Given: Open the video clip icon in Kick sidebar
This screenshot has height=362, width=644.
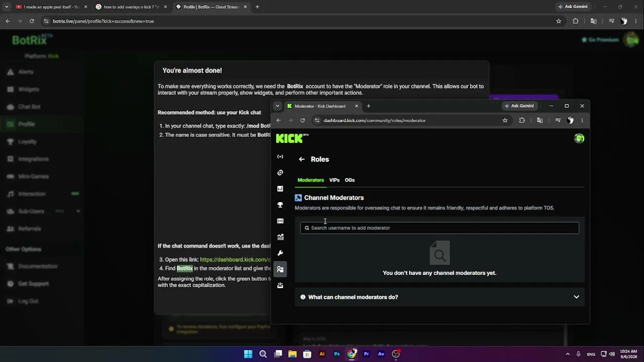Looking at the screenshot, I should click(x=280, y=221).
